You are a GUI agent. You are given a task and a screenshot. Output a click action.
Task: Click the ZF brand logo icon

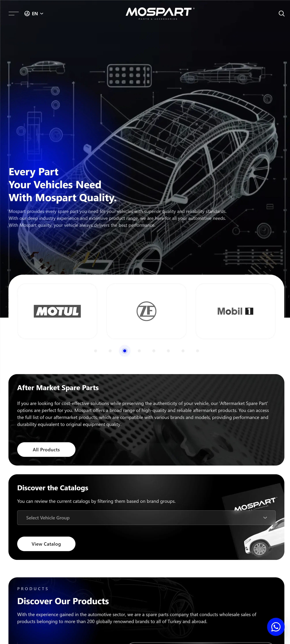(x=146, y=311)
